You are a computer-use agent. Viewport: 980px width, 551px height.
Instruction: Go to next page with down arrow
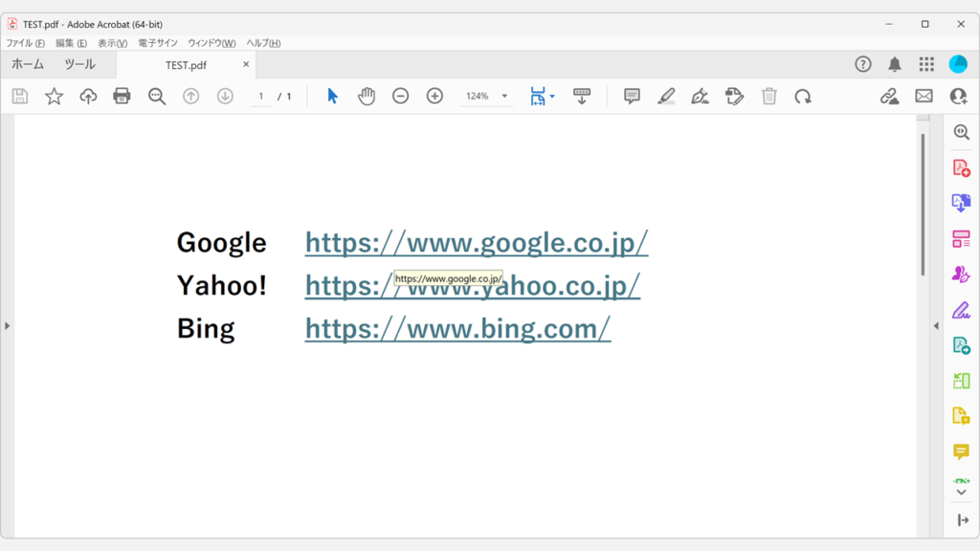click(x=225, y=97)
